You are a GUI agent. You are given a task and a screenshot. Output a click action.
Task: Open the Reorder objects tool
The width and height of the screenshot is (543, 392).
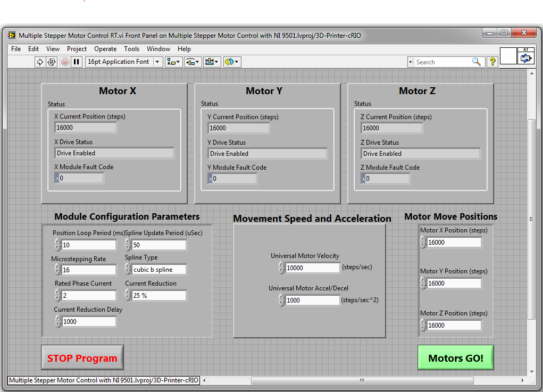232,62
